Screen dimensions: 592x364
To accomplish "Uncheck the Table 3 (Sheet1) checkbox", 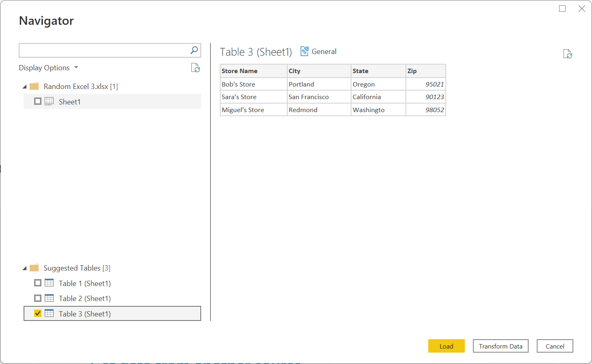I will pyautogui.click(x=37, y=313).
